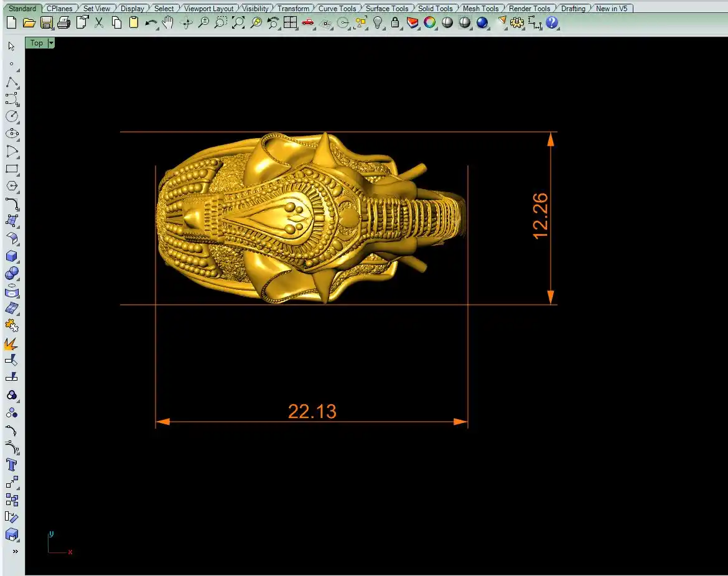Select the 22.13 dimension text
728x576 pixels.
click(312, 411)
